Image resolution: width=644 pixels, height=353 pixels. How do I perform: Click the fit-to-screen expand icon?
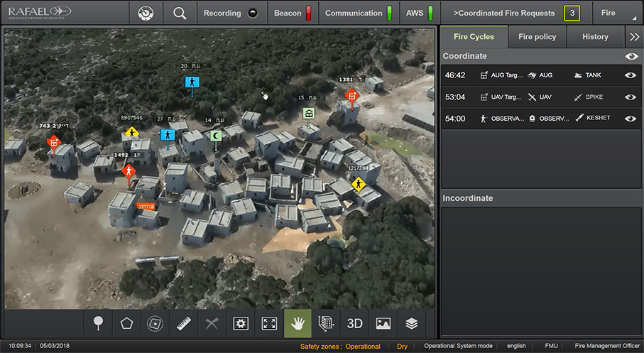(269, 323)
